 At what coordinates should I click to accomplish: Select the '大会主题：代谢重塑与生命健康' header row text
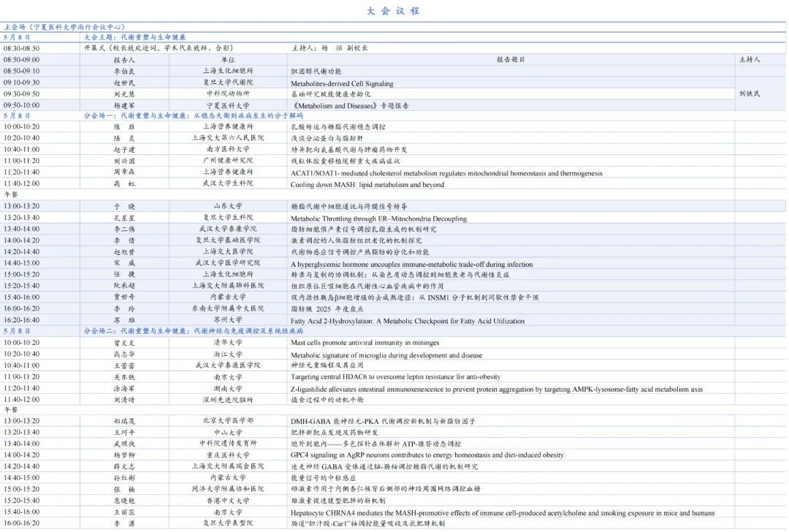135,37
